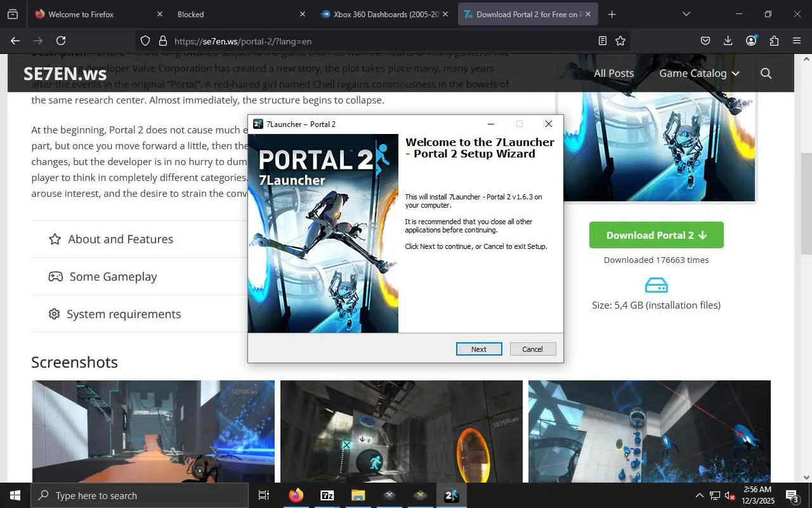This screenshot has width=812, height=508.
Task: Click Next in the 7Launcher setup wizard
Action: coord(479,349)
